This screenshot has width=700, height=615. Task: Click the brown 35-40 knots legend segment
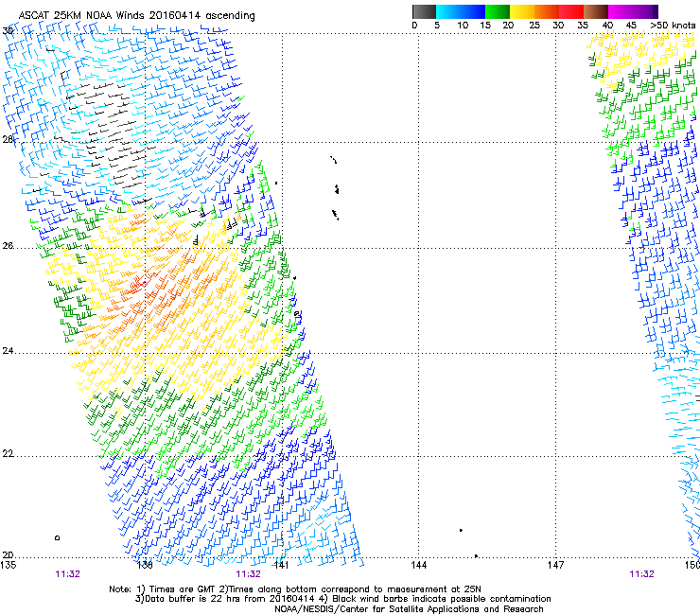[x=596, y=11]
